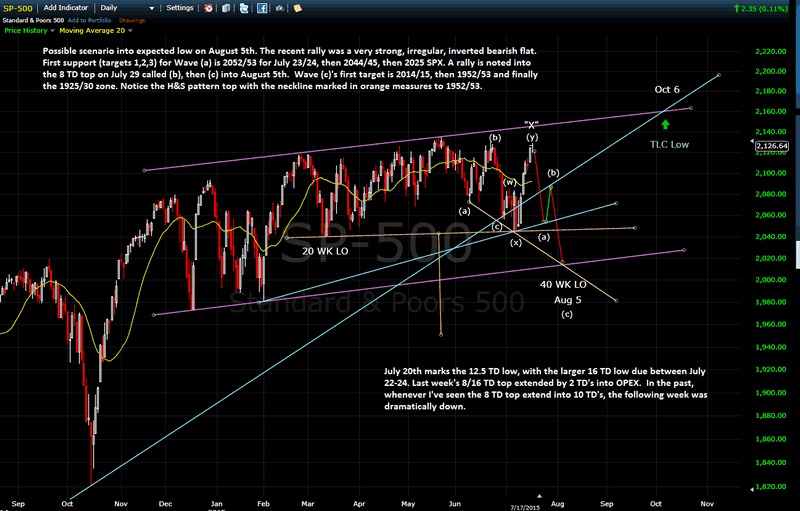Click the 1,820.00 price axis label
This screenshot has width=800, height=511.
[x=771, y=487]
